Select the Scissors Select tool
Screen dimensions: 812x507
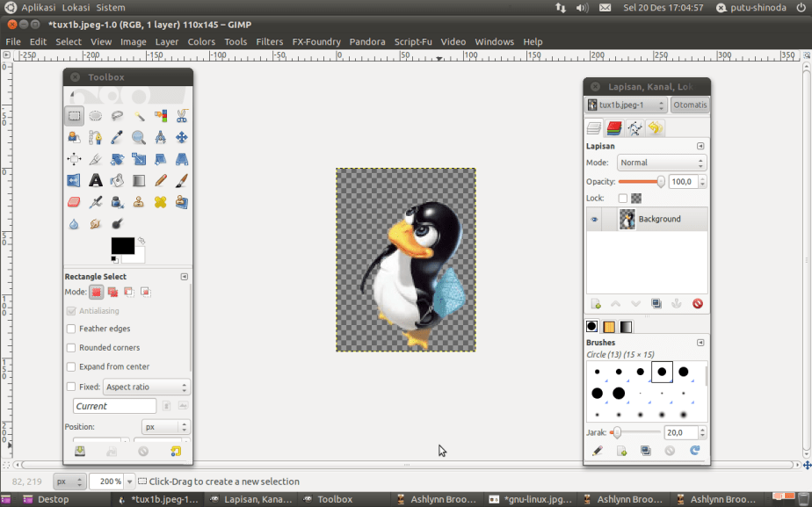coord(182,116)
